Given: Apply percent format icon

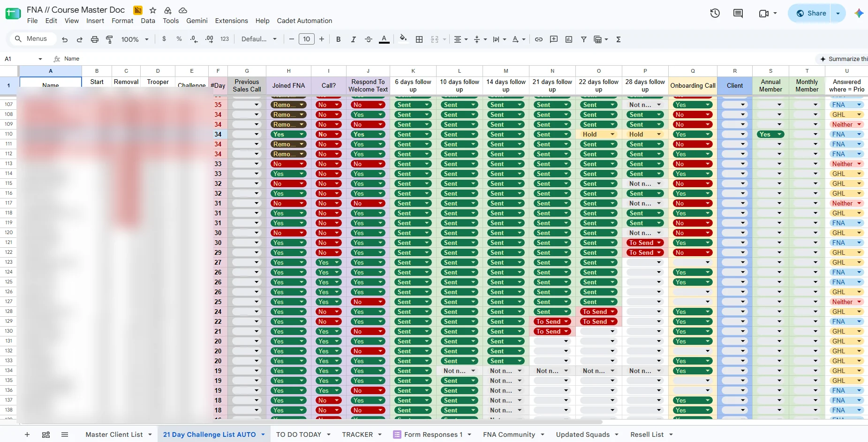Looking at the screenshot, I should click(179, 39).
